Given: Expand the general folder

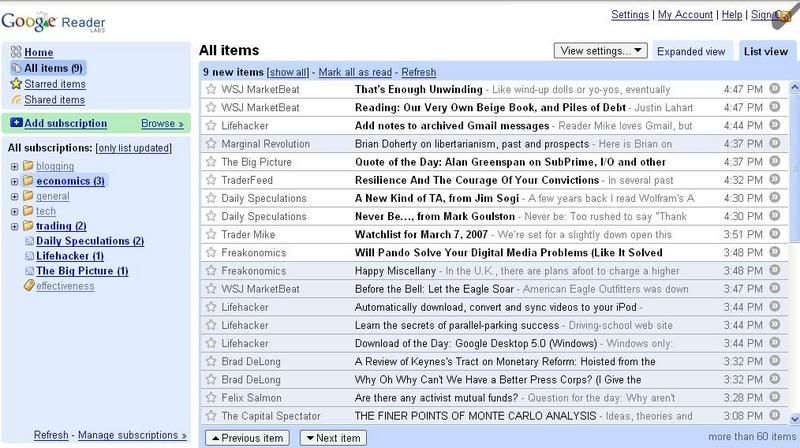Looking at the screenshot, I should point(14,196).
